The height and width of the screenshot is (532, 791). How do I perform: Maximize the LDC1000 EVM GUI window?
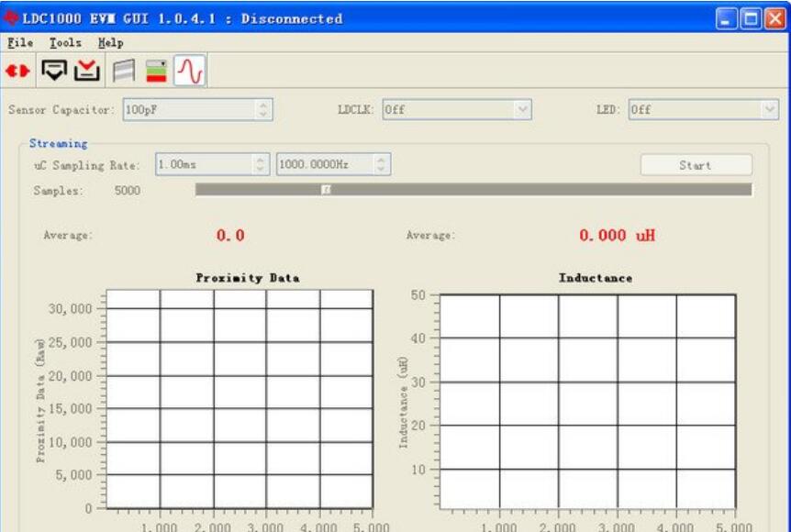pyautogui.click(x=751, y=19)
